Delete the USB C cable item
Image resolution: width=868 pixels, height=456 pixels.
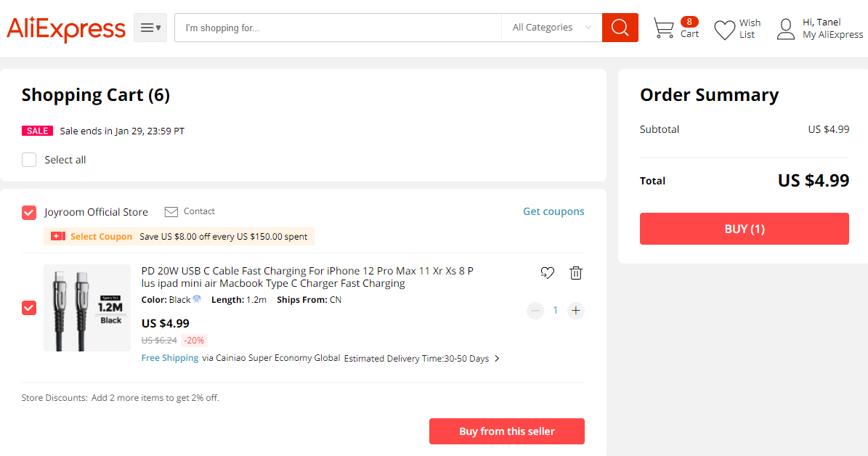576,273
